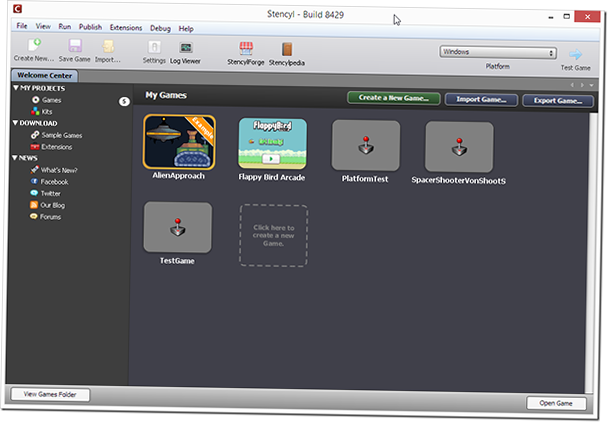Image resolution: width=608 pixels, height=422 pixels.
Task: Open the View menu
Action: tap(43, 26)
